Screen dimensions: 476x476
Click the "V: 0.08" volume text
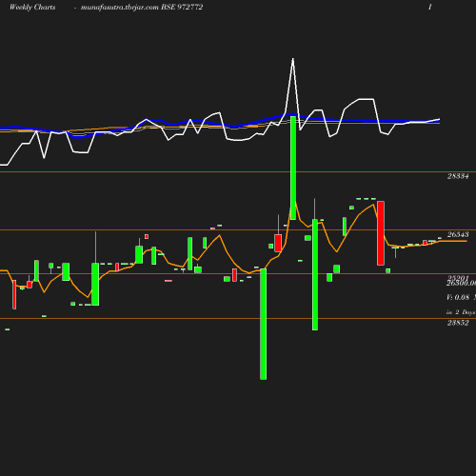pos(458,297)
